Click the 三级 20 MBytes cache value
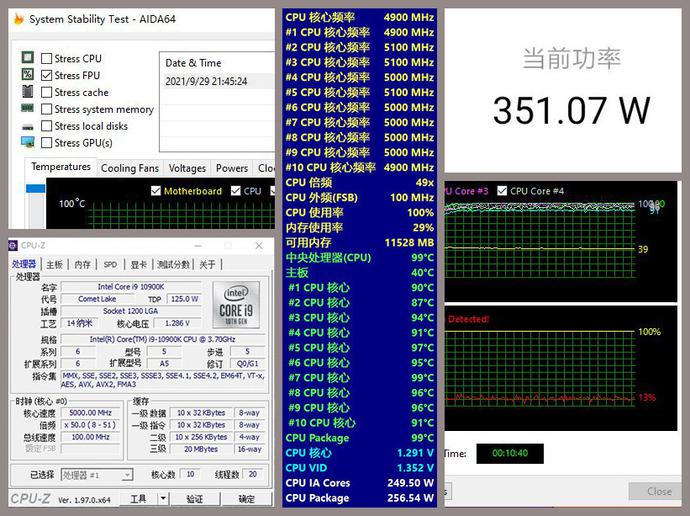The width and height of the screenshot is (690, 516). [x=201, y=449]
